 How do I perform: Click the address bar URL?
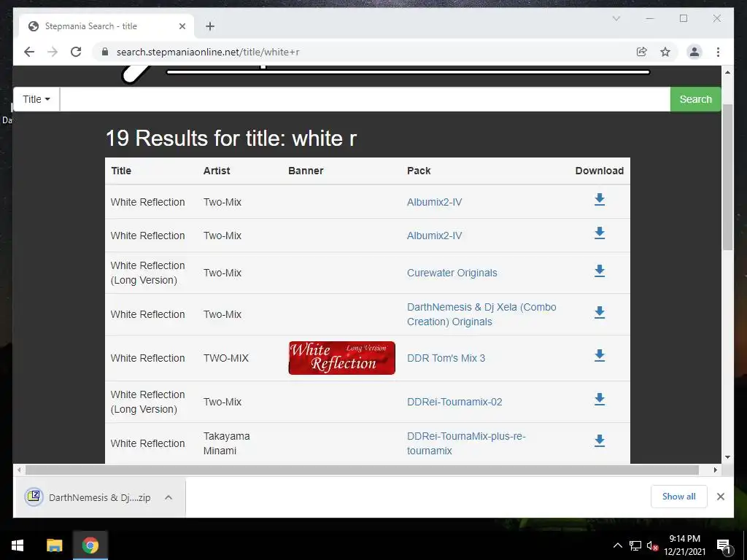coord(208,52)
